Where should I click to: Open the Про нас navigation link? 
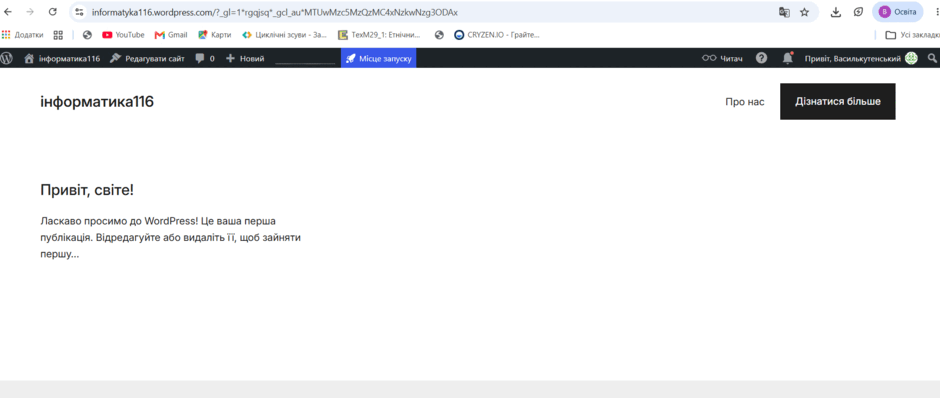(x=745, y=102)
